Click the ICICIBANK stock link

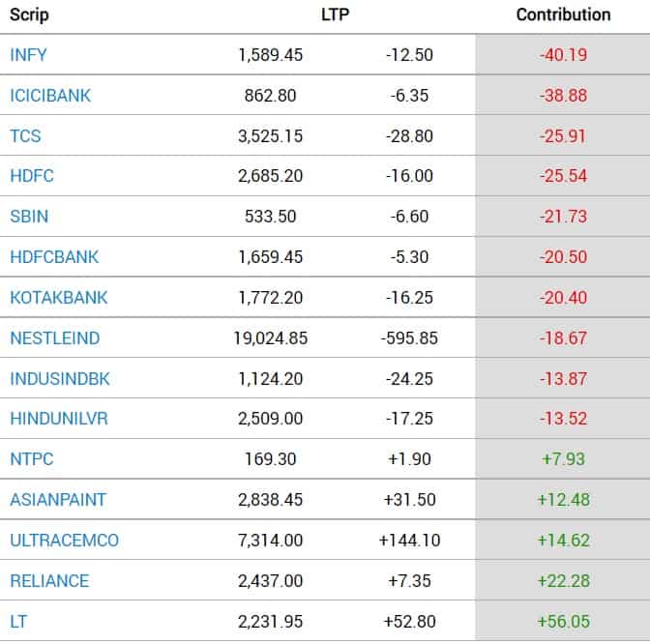(50, 96)
